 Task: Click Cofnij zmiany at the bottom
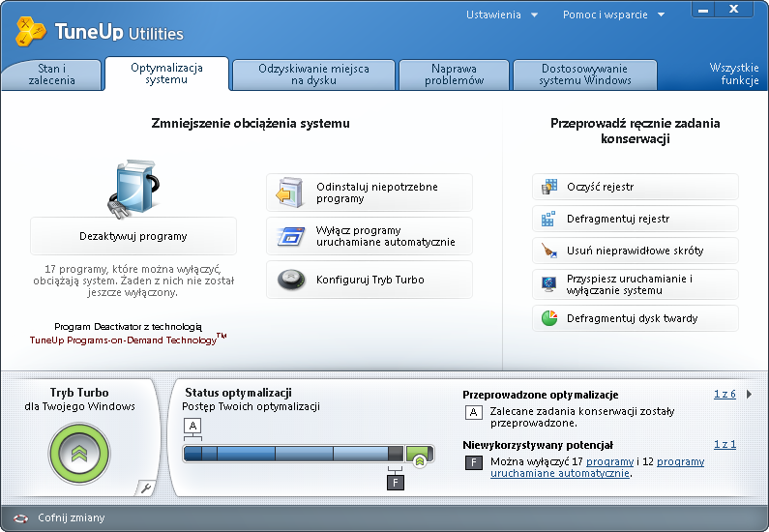click(72, 517)
